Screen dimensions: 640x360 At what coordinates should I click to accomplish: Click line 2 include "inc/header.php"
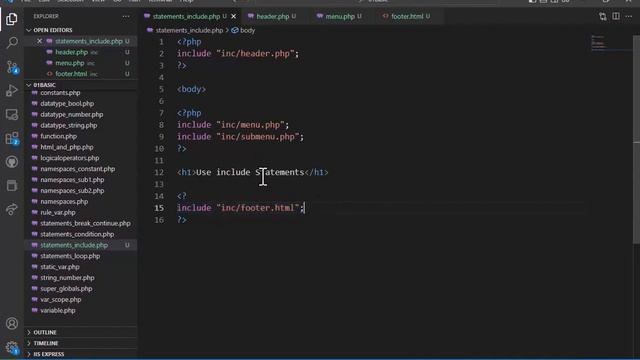click(x=238, y=53)
